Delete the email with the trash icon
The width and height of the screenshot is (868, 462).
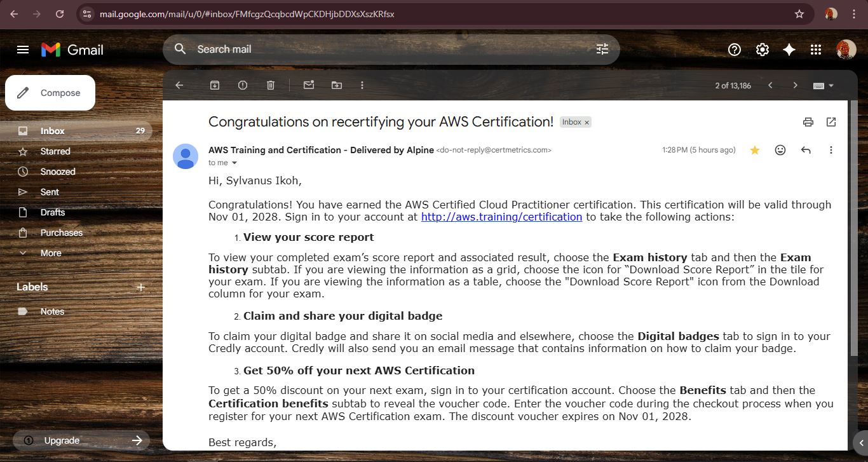tap(271, 85)
